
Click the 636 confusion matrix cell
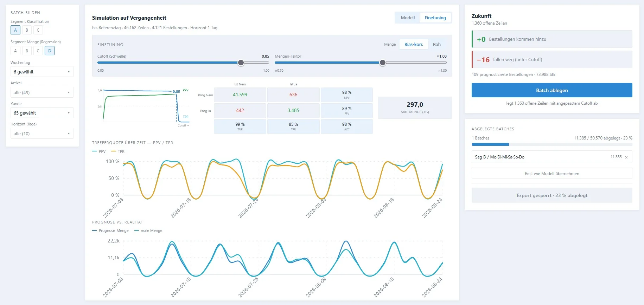coord(293,95)
